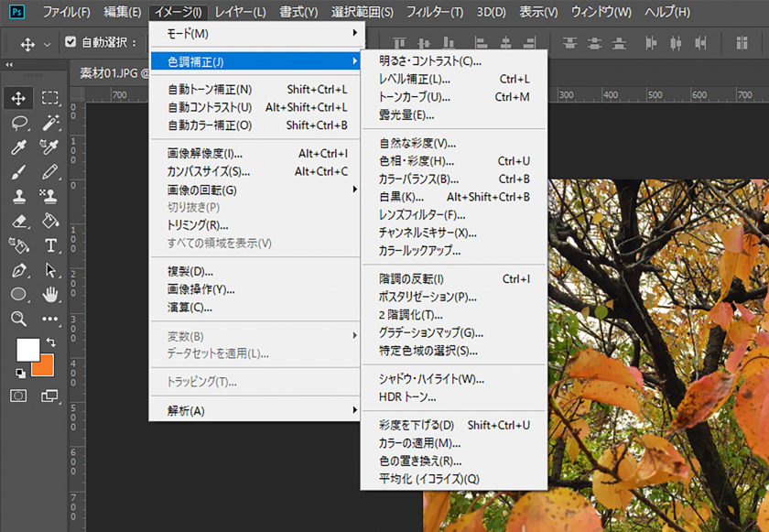769x532 pixels.
Task: Toggle the 自動選択 checkbox
Action: click(70, 43)
